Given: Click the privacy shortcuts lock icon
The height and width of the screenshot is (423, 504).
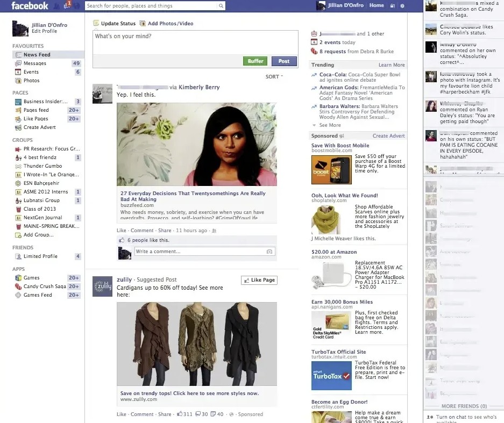Looking at the screenshot, I should coord(393,5).
